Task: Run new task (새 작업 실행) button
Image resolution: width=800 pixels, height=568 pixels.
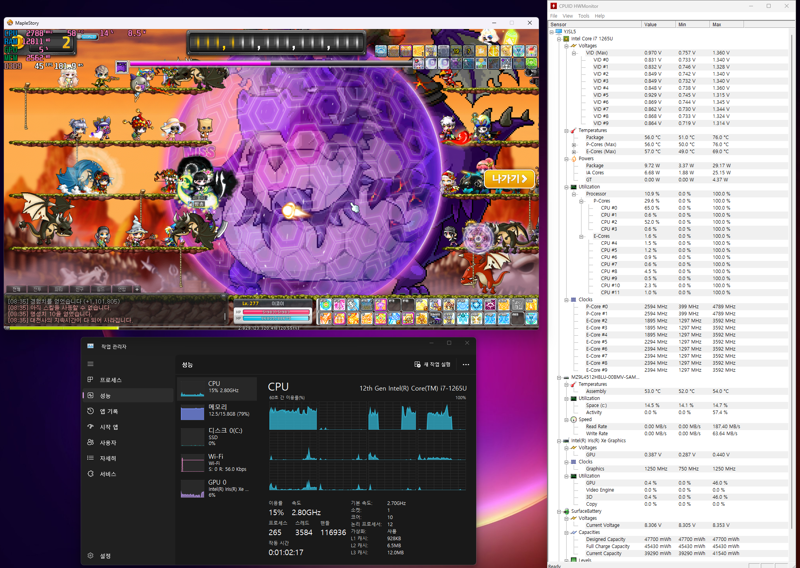Action: point(432,364)
